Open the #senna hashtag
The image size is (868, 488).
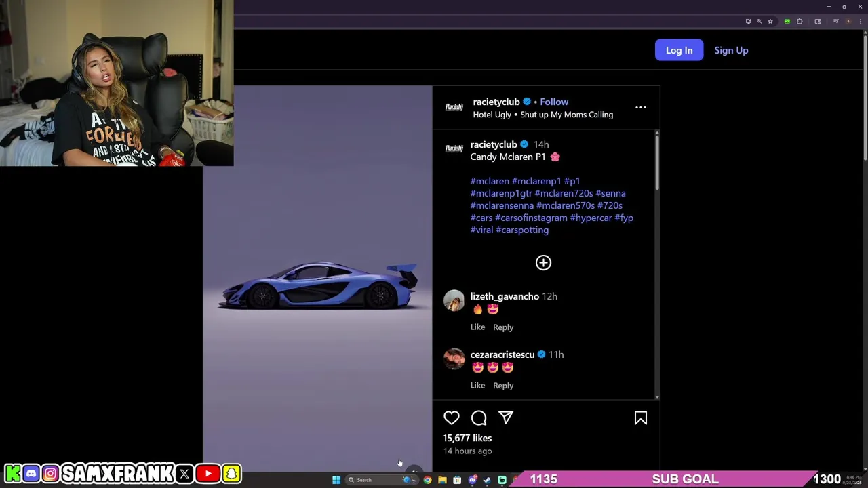pos(610,193)
